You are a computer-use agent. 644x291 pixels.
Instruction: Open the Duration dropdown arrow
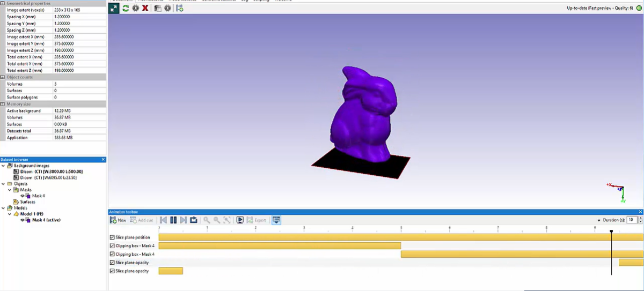point(599,220)
